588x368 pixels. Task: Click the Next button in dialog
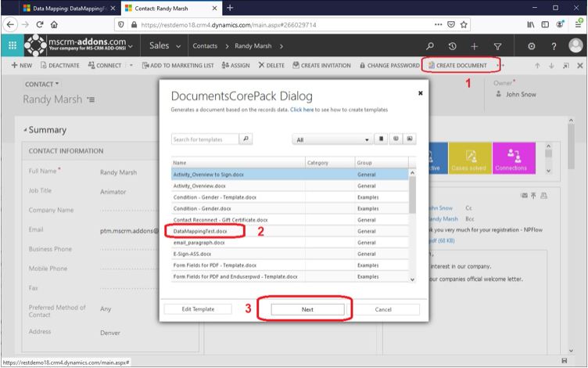307,309
